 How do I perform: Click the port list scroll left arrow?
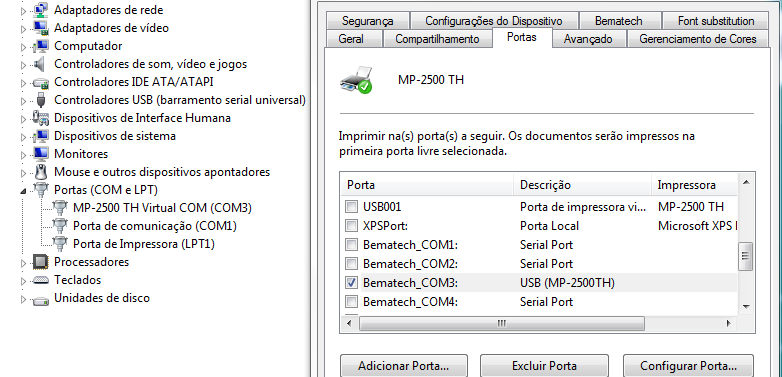pyautogui.click(x=349, y=323)
